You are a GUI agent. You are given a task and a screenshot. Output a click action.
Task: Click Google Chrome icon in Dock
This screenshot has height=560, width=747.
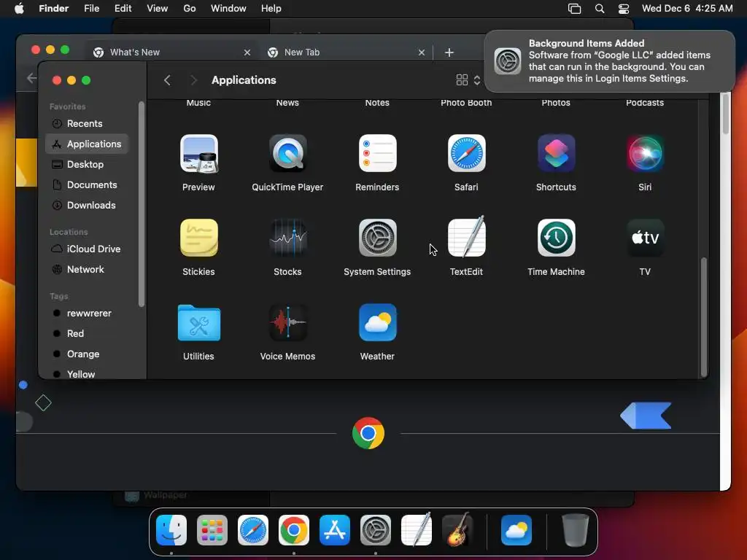point(294,530)
